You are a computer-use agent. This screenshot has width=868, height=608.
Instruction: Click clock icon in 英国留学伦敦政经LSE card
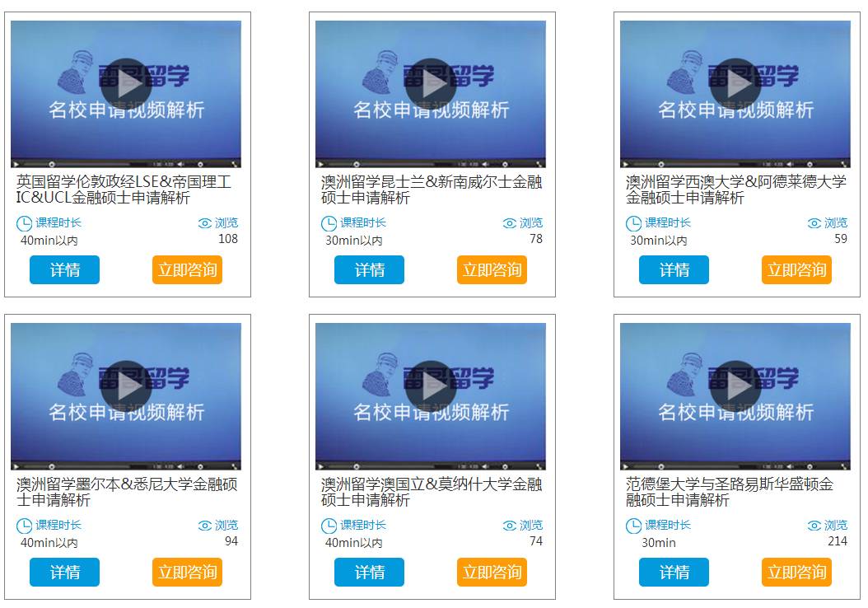24,224
